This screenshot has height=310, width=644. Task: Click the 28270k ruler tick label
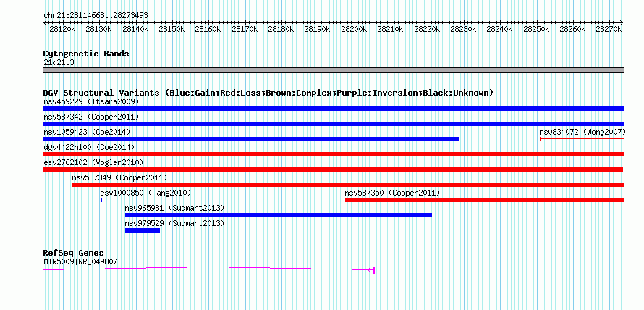609,30
